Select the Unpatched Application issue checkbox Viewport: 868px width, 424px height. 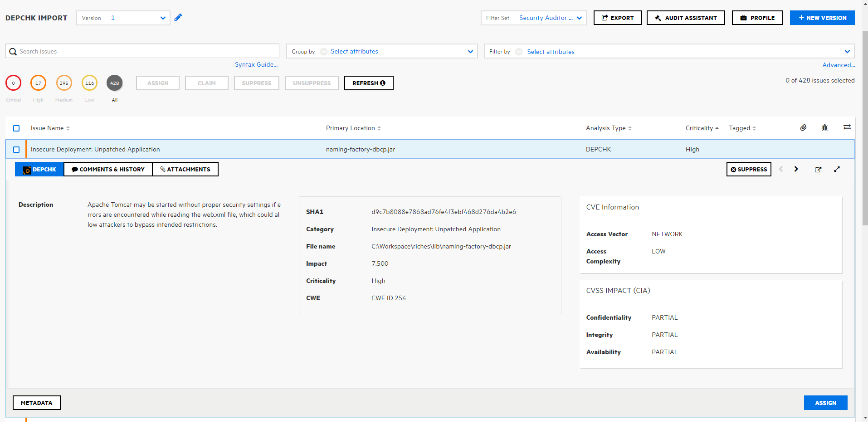tap(16, 150)
